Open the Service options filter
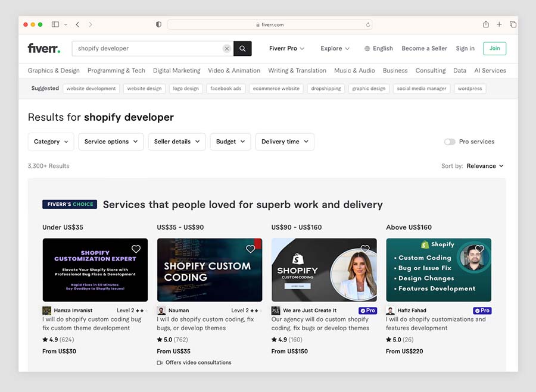Image resolution: width=536 pixels, height=392 pixels. [111, 142]
